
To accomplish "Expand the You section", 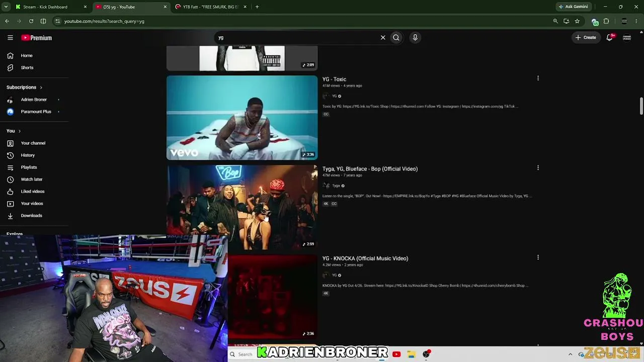I will coord(14,131).
